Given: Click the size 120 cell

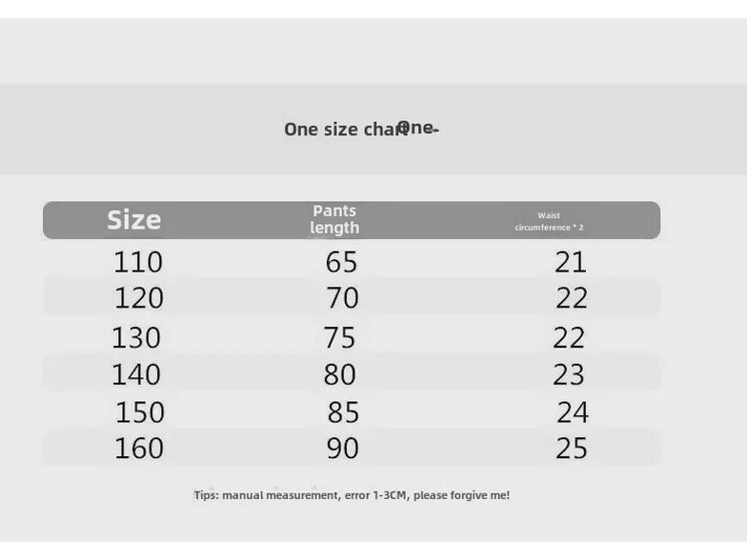Looking at the screenshot, I should 139,298.
